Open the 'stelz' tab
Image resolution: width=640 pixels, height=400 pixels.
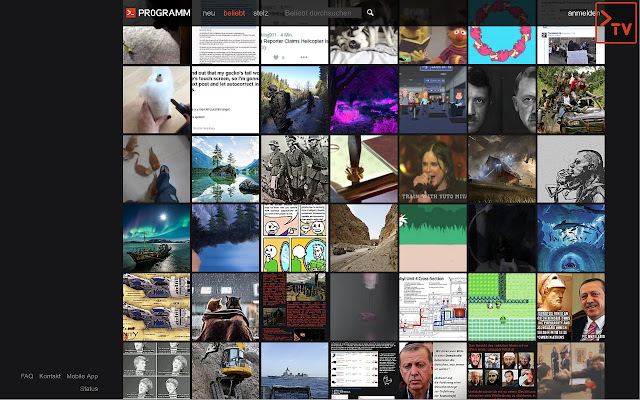pyautogui.click(x=261, y=13)
